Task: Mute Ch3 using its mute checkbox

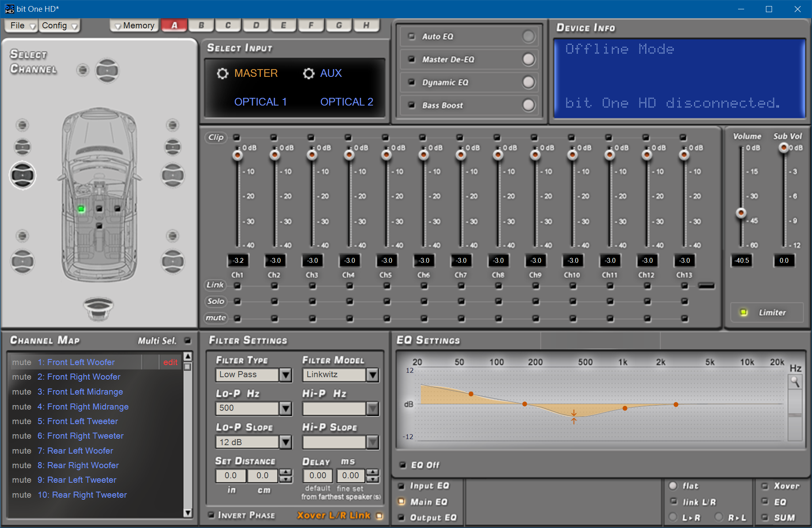Action: tap(312, 318)
